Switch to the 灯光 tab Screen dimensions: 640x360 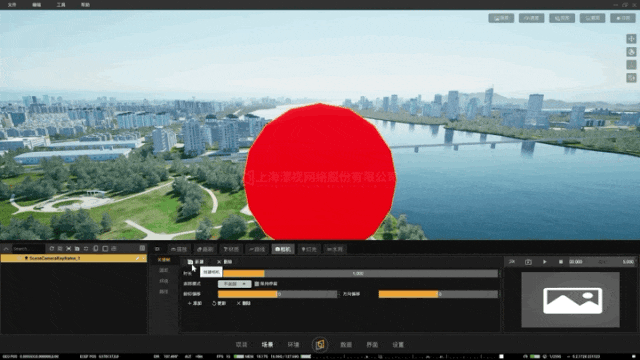[309, 249]
